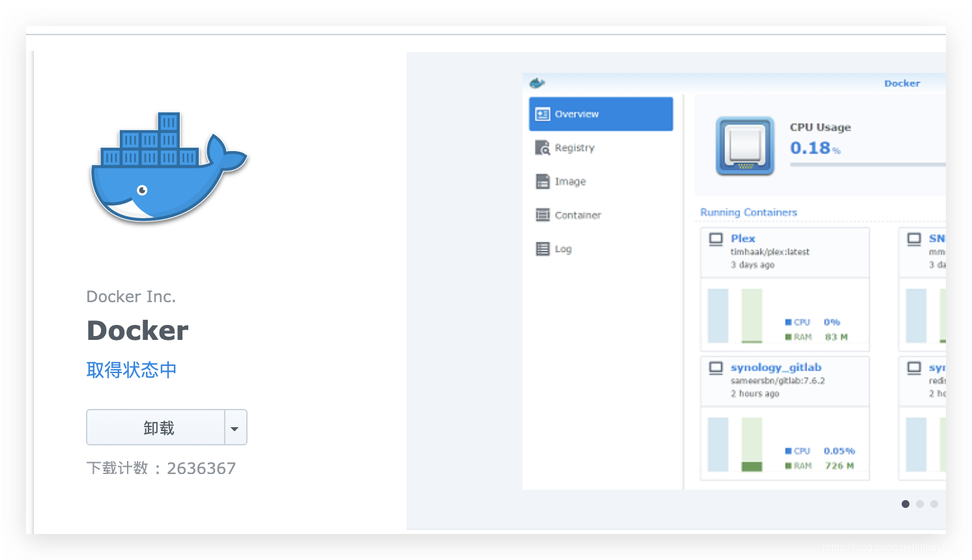Click the 0.18% CPU usage value
Image resolution: width=972 pixels, height=560 pixels.
pyautogui.click(x=815, y=148)
